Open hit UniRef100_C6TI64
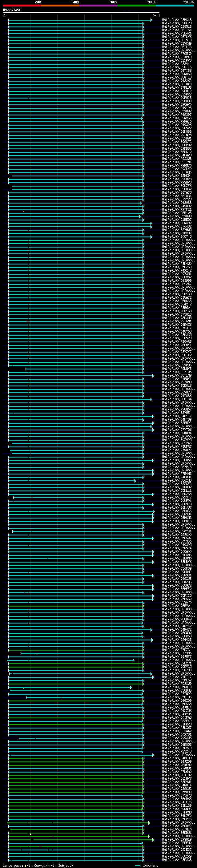 point(177,30)
